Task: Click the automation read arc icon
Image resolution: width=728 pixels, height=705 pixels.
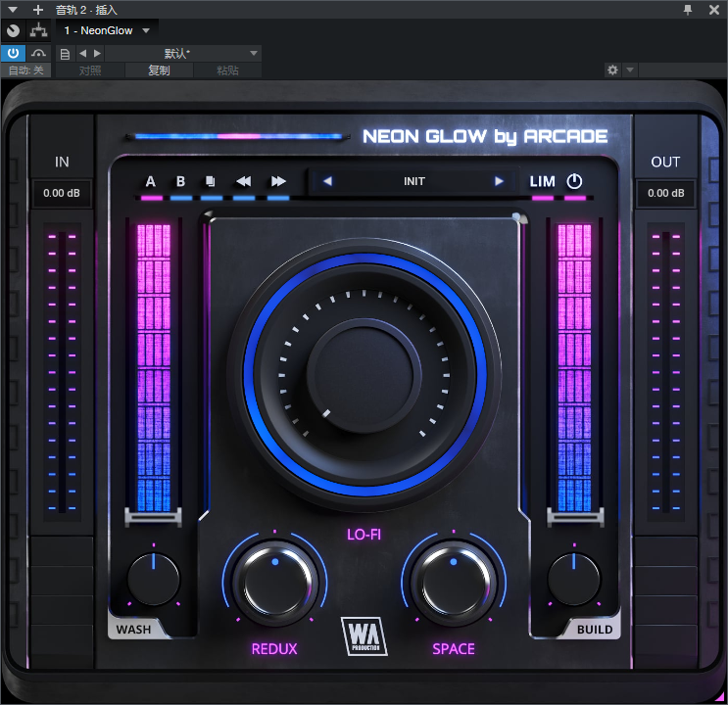Action: [38, 54]
